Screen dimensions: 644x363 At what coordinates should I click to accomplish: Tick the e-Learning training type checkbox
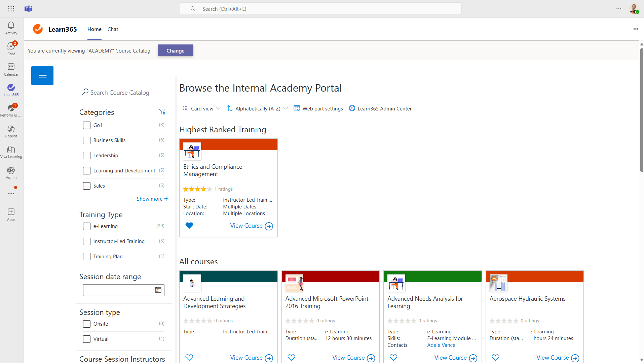(x=87, y=226)
